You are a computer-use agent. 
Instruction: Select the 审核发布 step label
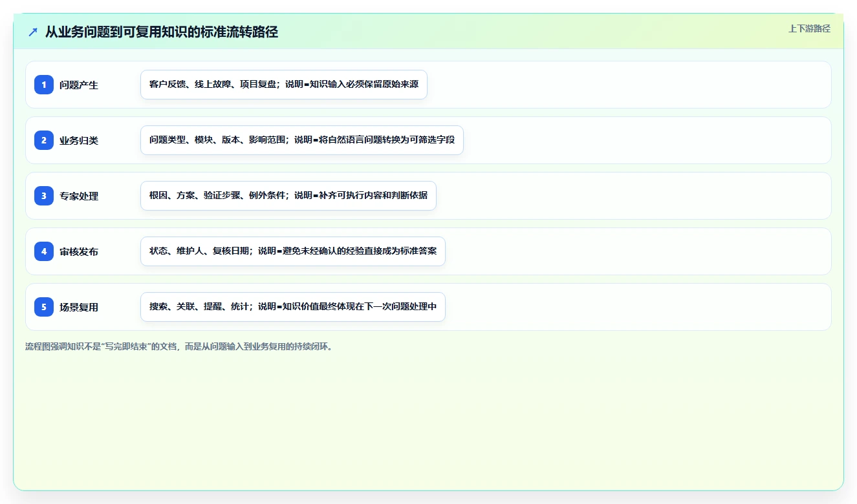click(79, 251)
